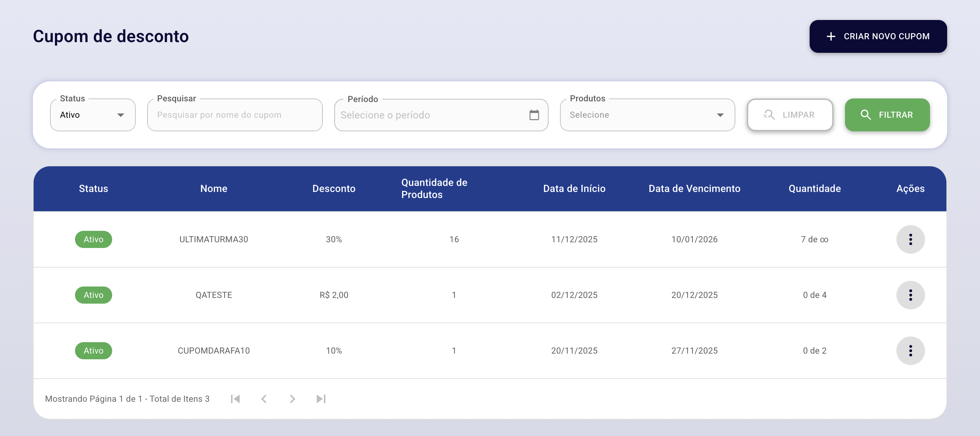Viewport: 980px width, 436px height.
Task: Go to previous page arrow
Action: click(264, 399)
